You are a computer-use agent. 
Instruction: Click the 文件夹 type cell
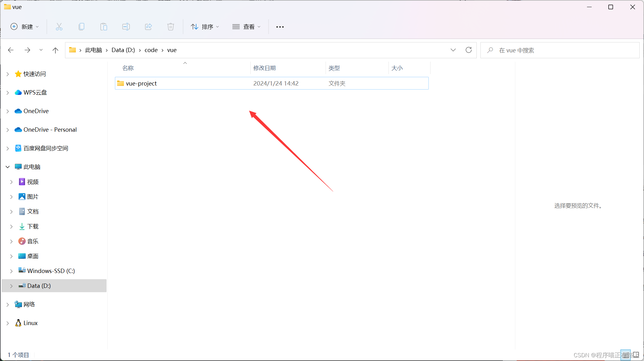(x=337, y=83)
